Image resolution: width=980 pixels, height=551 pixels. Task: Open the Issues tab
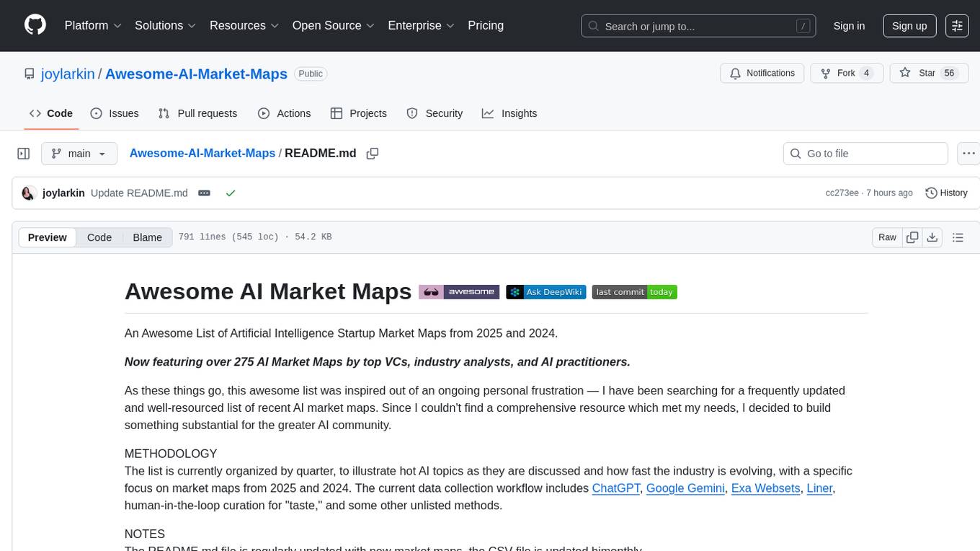coord(115,113)
